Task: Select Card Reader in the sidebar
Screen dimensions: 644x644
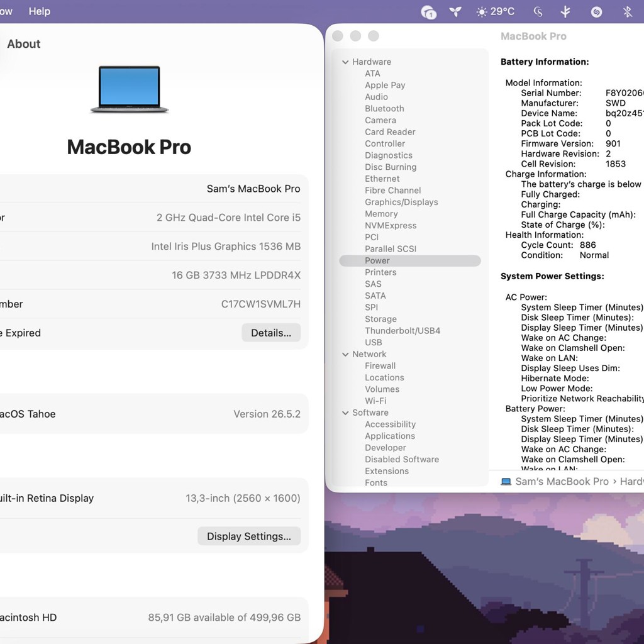Action: [x=390, y=132]
